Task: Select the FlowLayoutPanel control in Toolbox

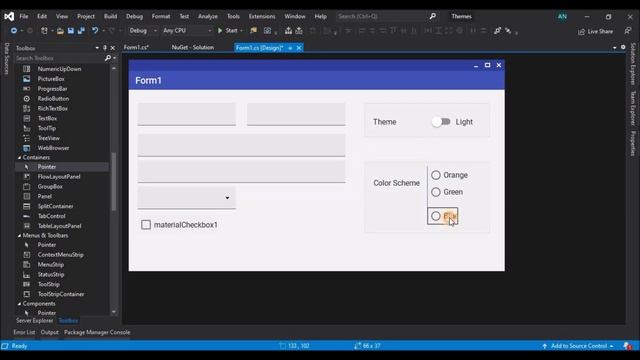Action: 59,176
